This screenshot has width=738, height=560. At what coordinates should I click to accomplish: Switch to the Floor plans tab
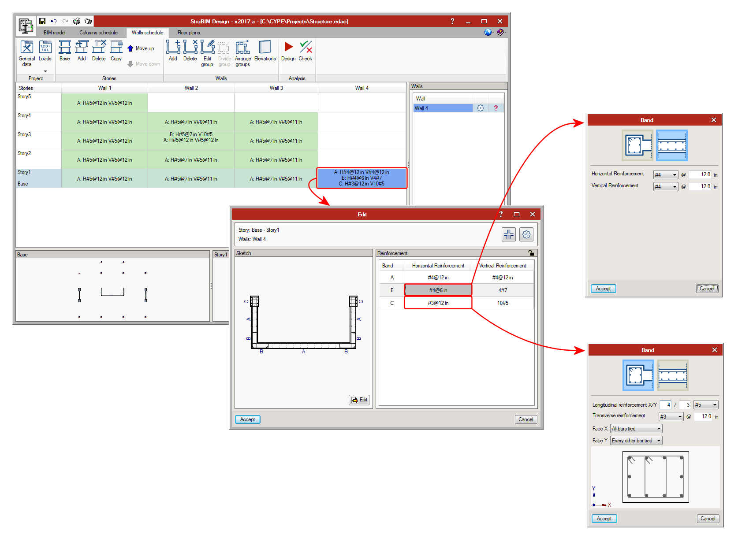click(189, 33)
